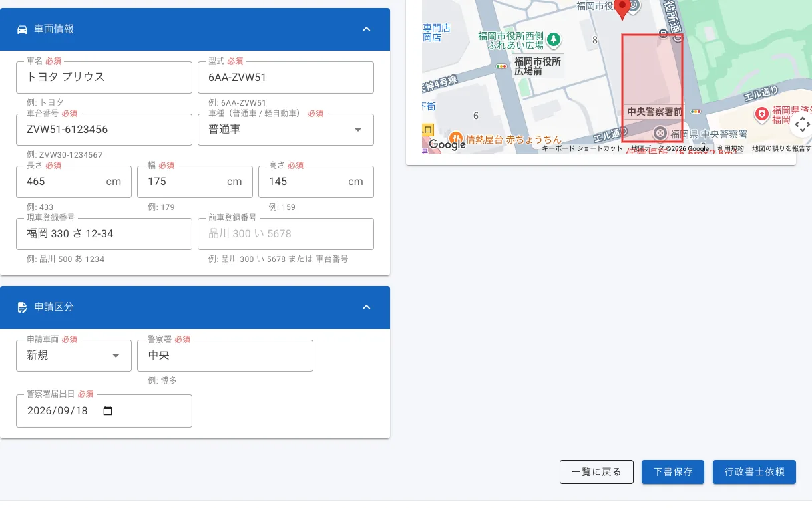Open the 申請車両 dropdown showing 新規
This screenshot has width=812, height=508.
coord(73,356)
